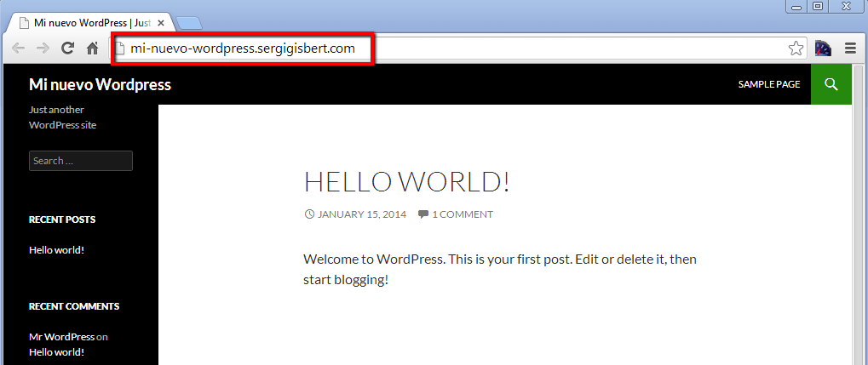Click the Mr WordPress commenter link
The image size is (868, 365).
click(x=61, y=337)
